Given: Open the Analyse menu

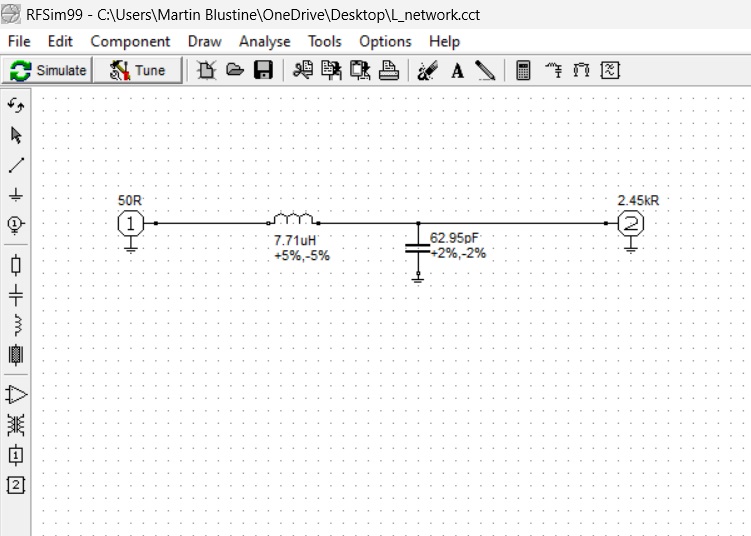Looking at the screenshot, I should (265, 42).
